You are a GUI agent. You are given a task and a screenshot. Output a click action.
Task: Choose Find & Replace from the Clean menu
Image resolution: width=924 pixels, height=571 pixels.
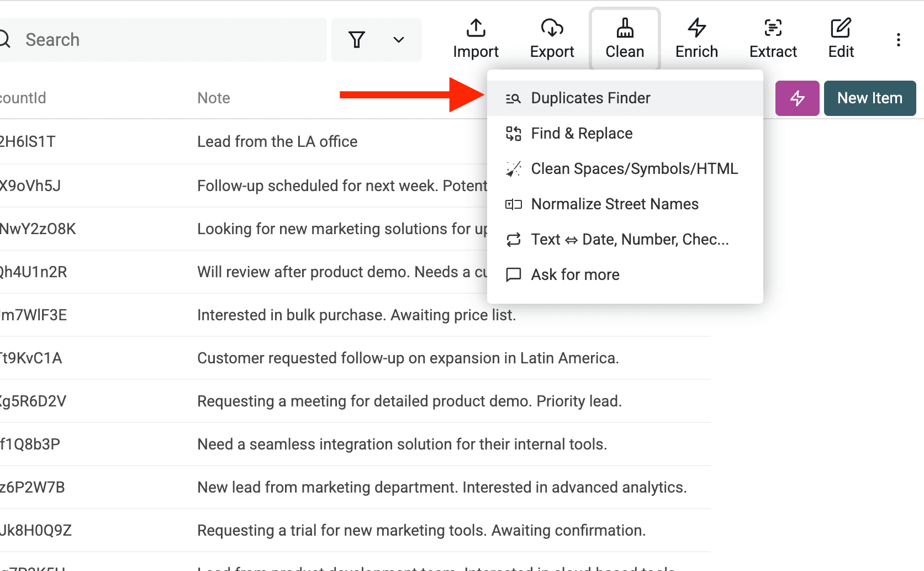pos(581,133)
